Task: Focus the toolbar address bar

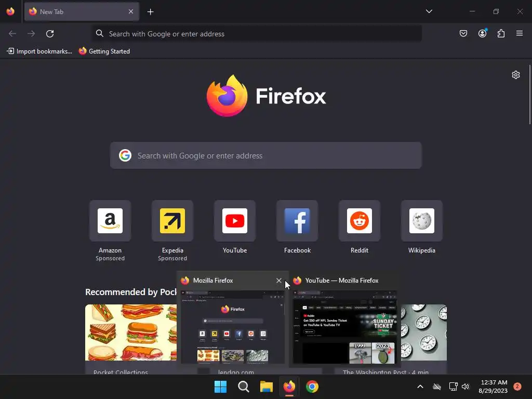Action: click(257, 34)
